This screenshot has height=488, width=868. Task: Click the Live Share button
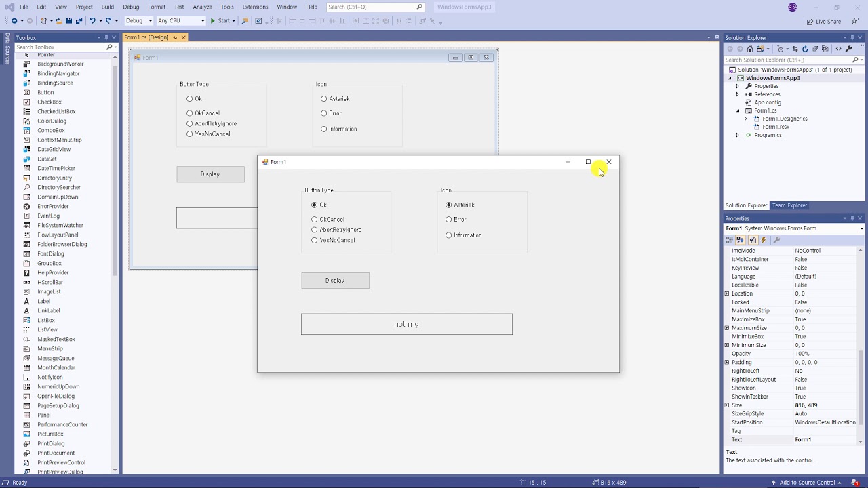point(824,22)
